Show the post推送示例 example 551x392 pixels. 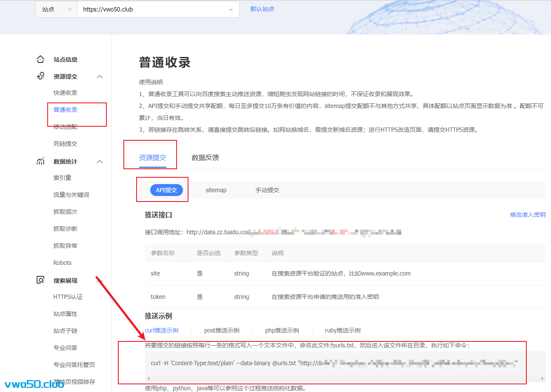222,330
